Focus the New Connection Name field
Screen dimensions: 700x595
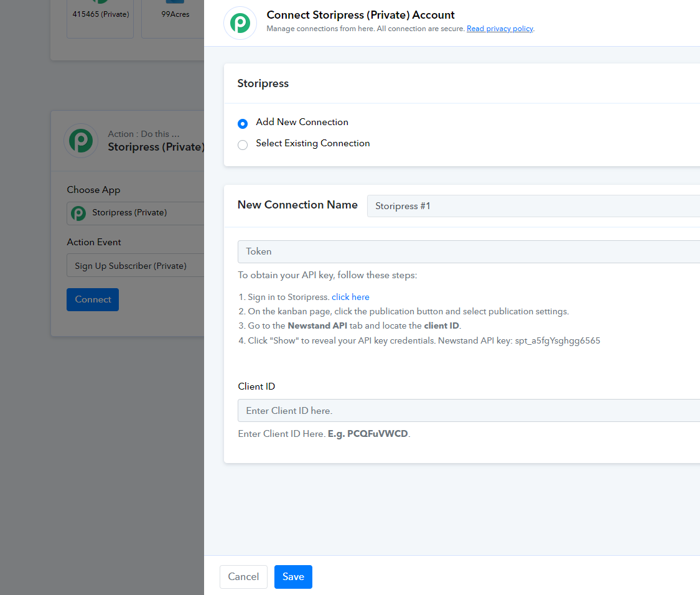click(533, 206)
